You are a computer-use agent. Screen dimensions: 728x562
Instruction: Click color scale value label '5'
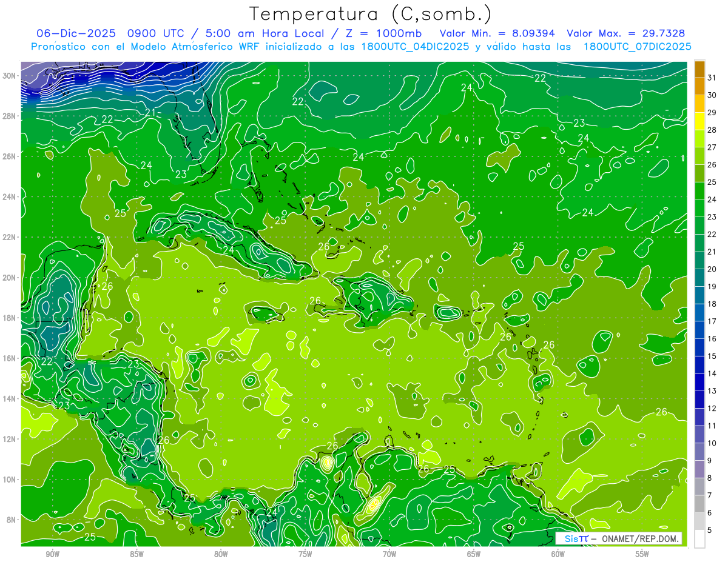tap(710, 530)
